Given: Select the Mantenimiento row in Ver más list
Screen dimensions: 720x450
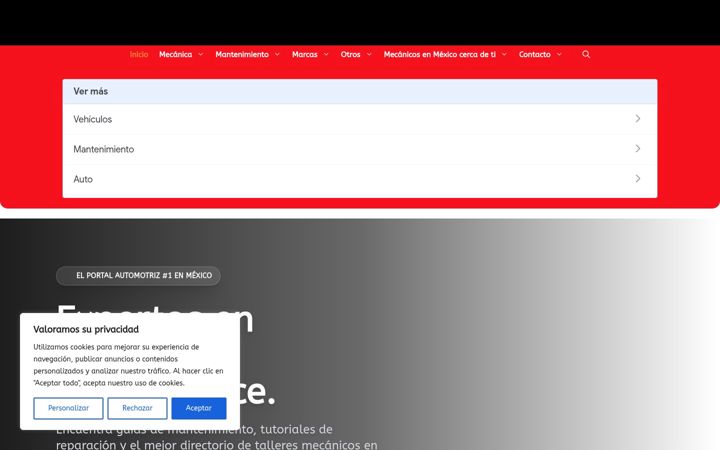Looking at the screenshot, I should (360, 149).
